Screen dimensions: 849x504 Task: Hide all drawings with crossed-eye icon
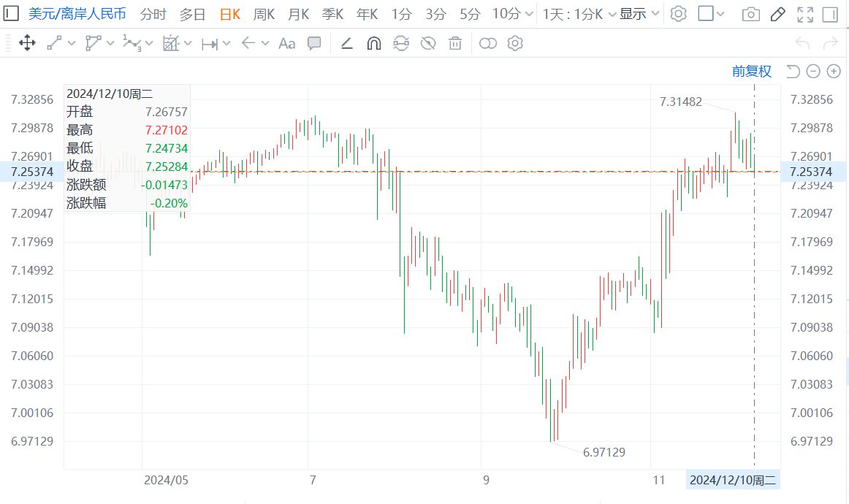428,43
